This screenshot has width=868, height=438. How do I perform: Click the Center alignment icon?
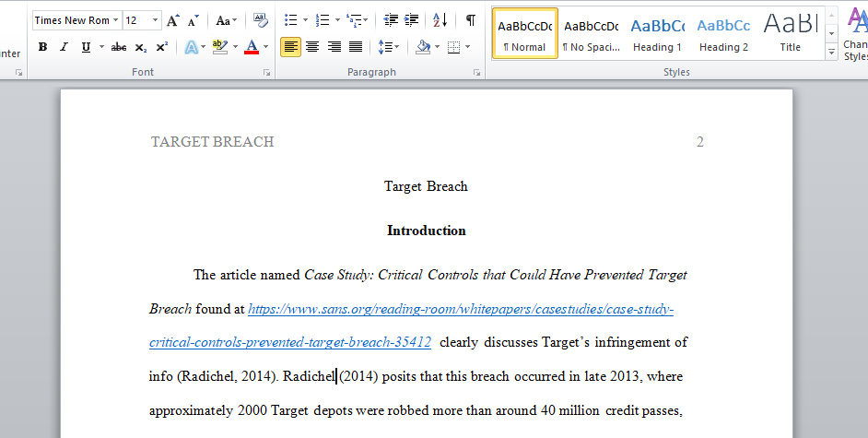(312, 47)
